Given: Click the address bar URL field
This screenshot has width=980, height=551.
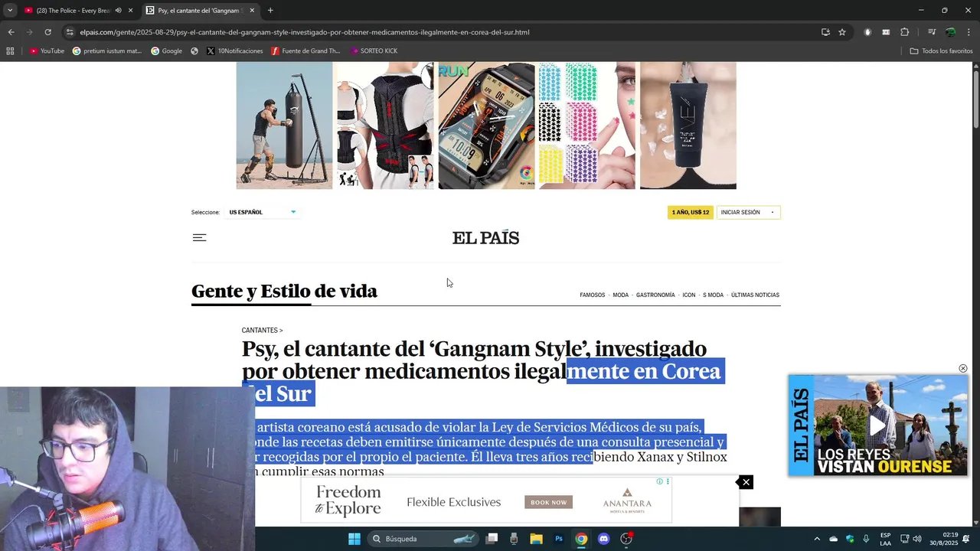Looking at the screenshot, I should pyautogui.click(x=444, y=32).
